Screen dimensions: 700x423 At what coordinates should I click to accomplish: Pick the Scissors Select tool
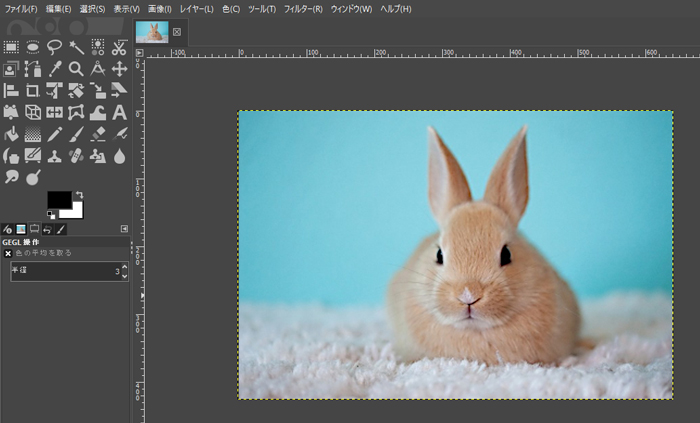(119, 46)
